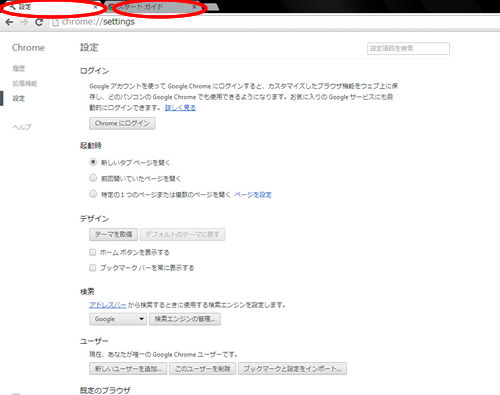This screenshot has height=395, width=500.
Task: Enable ブックマーク バーを常に表示する checkbox
Action: 93,268
